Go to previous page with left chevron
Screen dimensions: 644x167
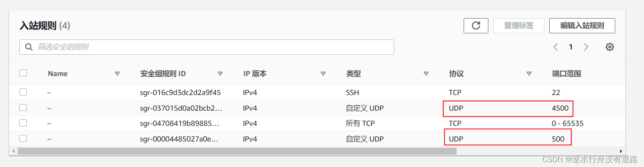pos(555,47)
